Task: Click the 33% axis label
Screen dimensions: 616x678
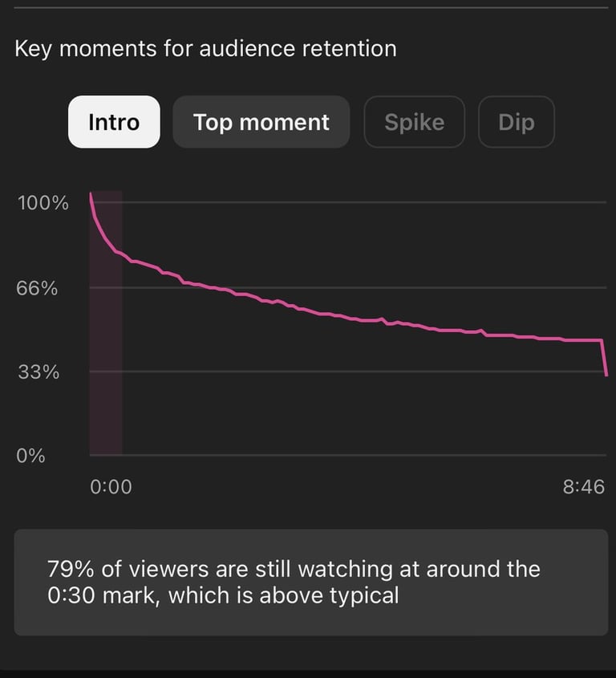Action: pyautogui.click(x=38, y=371)
